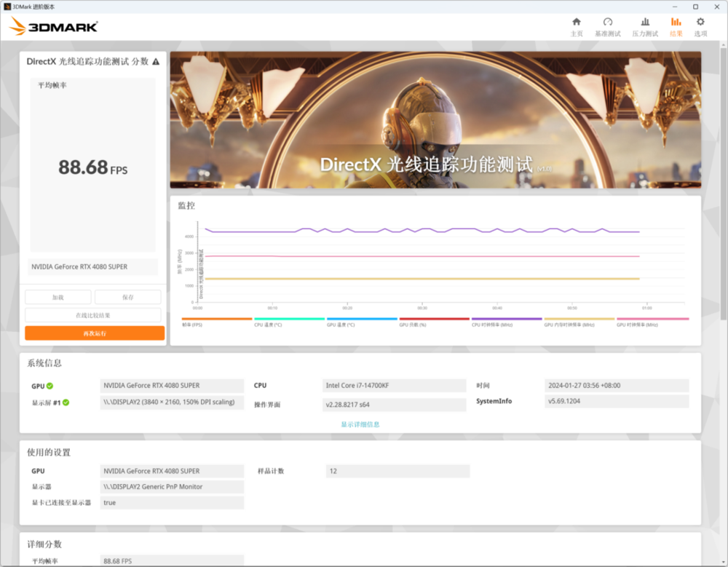Click Show details (显示详细信息) link
Viewport: 728px width, 567px height.
coord(360,424)
